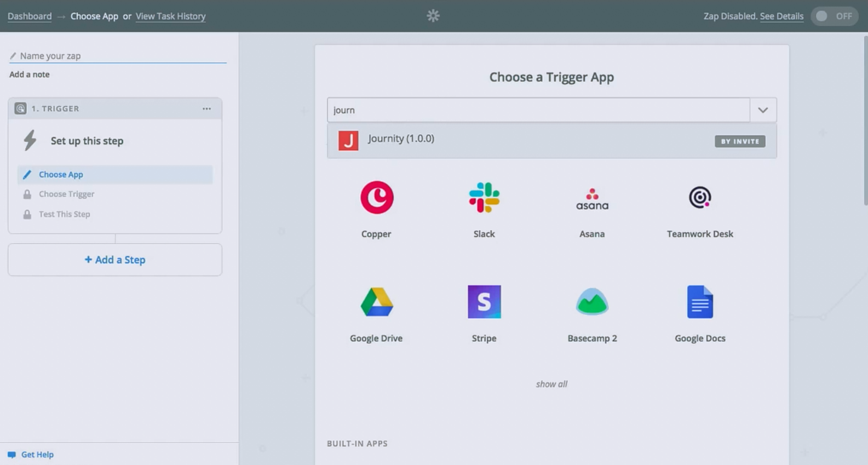Click the show all apps link
Viewport: 868px width, 465px height.
pyautogui.click(x=551, y=384)
